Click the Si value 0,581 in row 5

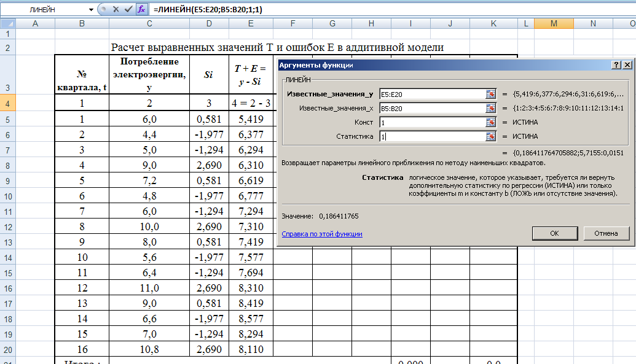(x=209, y=119)
